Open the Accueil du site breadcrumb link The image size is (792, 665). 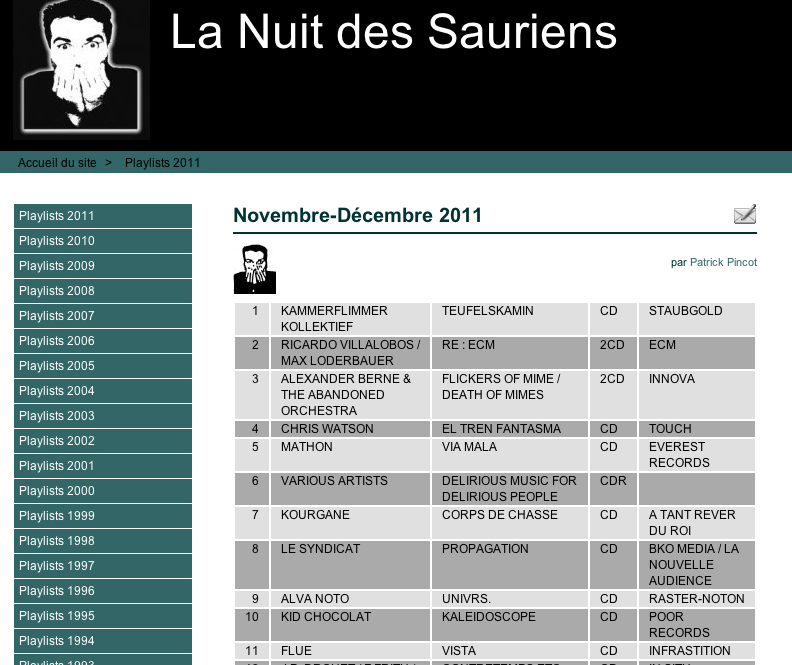click(57, 163)
